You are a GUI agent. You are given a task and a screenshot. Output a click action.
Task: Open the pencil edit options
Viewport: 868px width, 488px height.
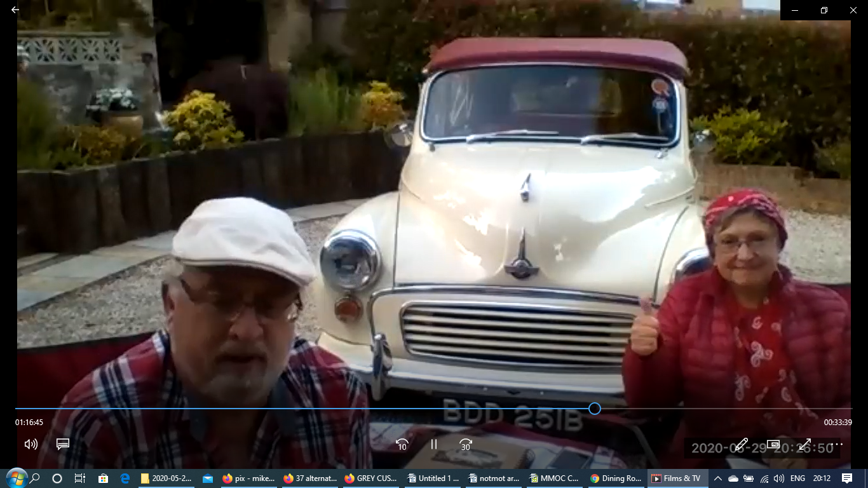click(x=742, y=444)
